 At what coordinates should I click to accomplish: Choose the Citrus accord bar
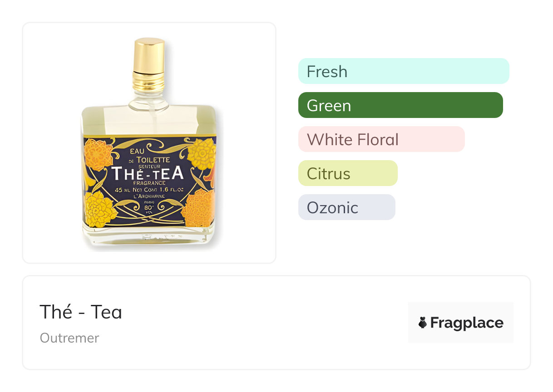[x=348, y=173]
